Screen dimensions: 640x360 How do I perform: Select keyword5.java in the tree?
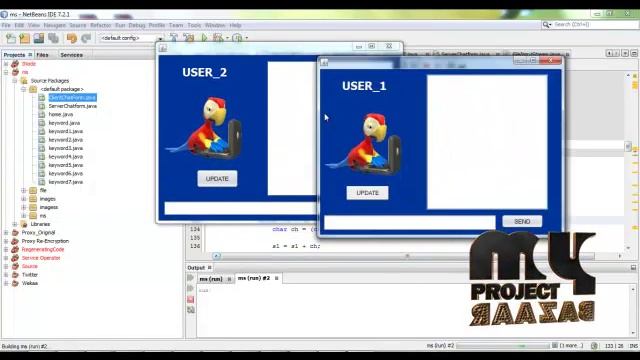coord(66,165)
